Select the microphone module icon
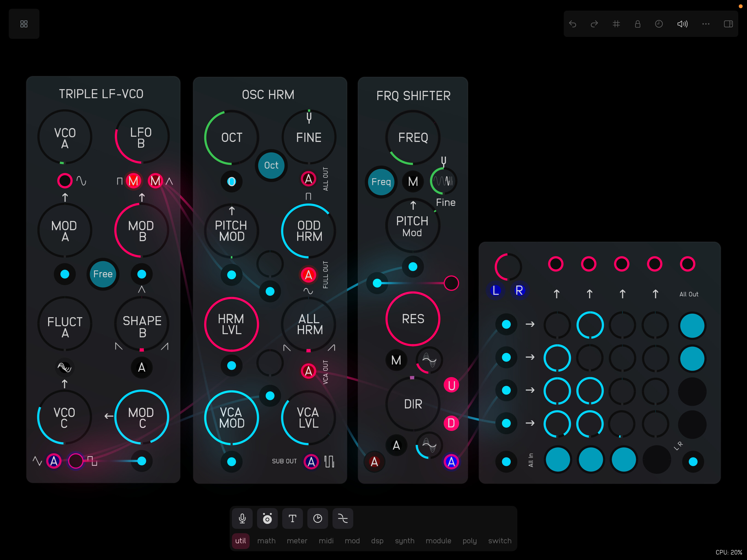 point(242,518)
